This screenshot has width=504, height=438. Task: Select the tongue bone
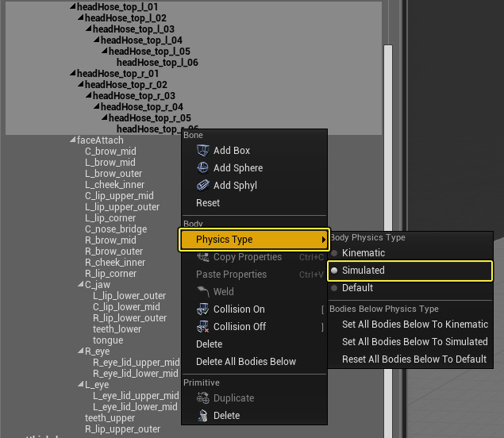click(108, 340)
